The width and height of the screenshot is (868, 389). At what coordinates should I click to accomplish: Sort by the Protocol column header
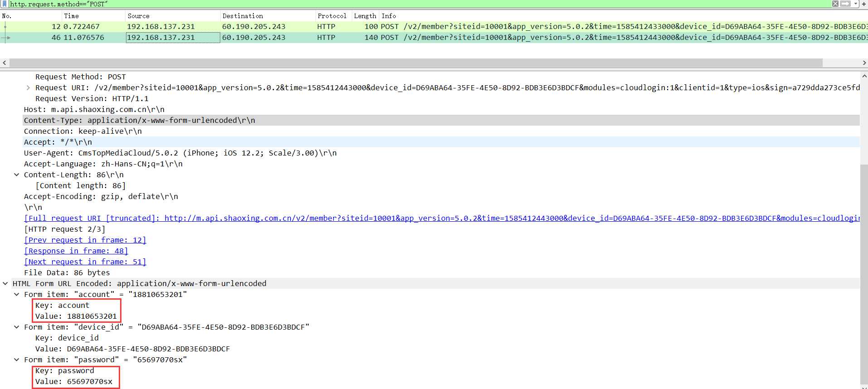(334, 16)
